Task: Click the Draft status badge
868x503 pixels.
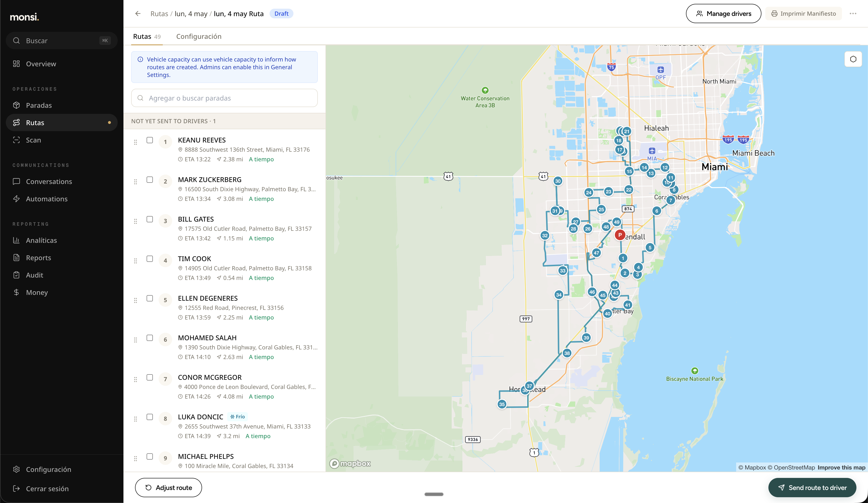Action: [281, 14]
